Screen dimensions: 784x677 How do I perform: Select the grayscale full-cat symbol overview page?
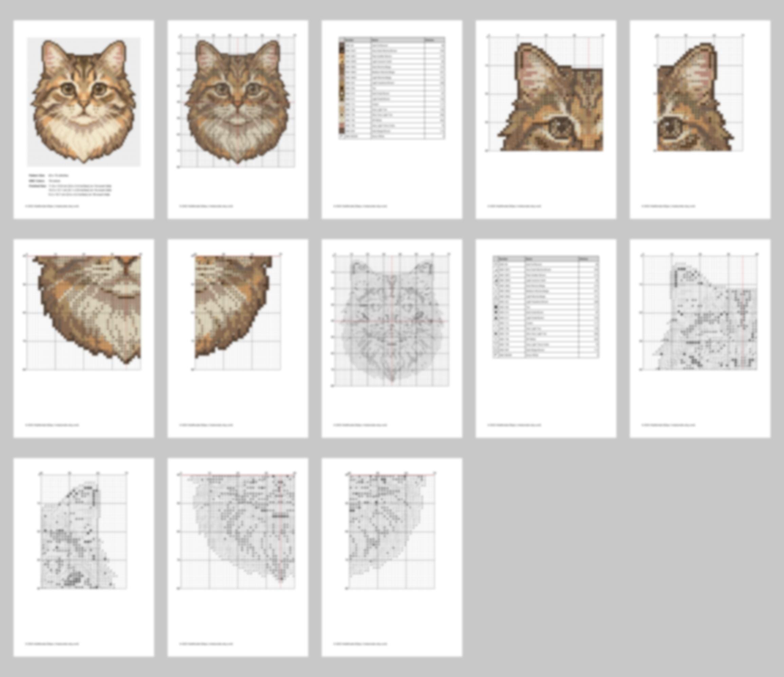(x=392, y=338)
